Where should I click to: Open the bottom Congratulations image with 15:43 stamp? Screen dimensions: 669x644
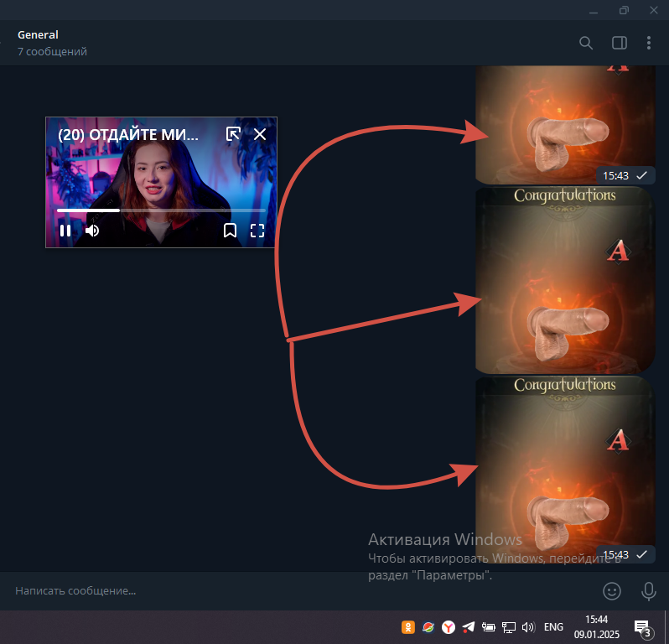[565, 470]
